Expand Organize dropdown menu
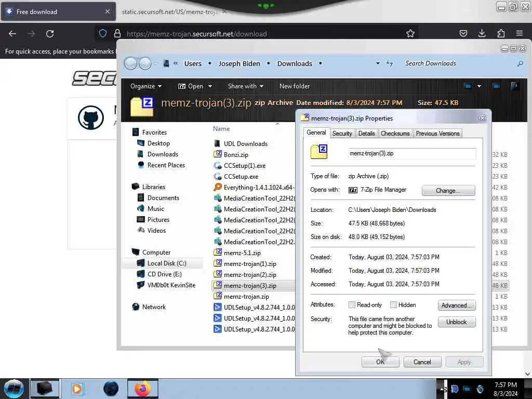 coord(146,86)
